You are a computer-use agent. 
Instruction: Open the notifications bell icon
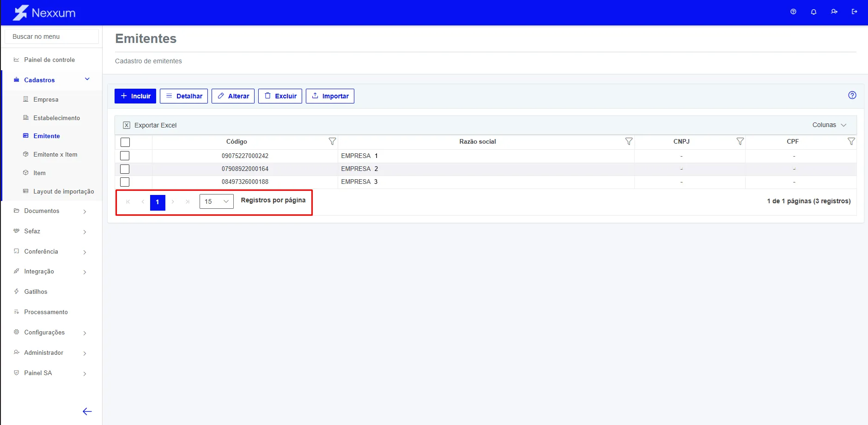click(x=813, y=12)
